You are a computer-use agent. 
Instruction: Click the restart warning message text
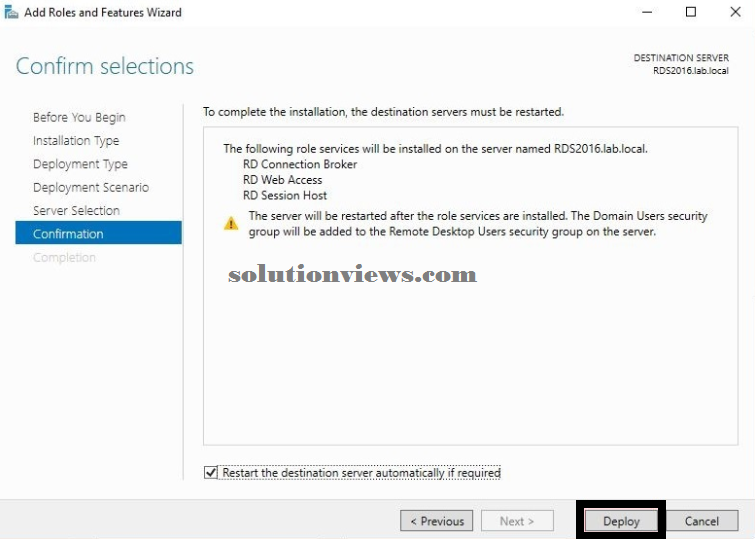click(x=478, y=223)
